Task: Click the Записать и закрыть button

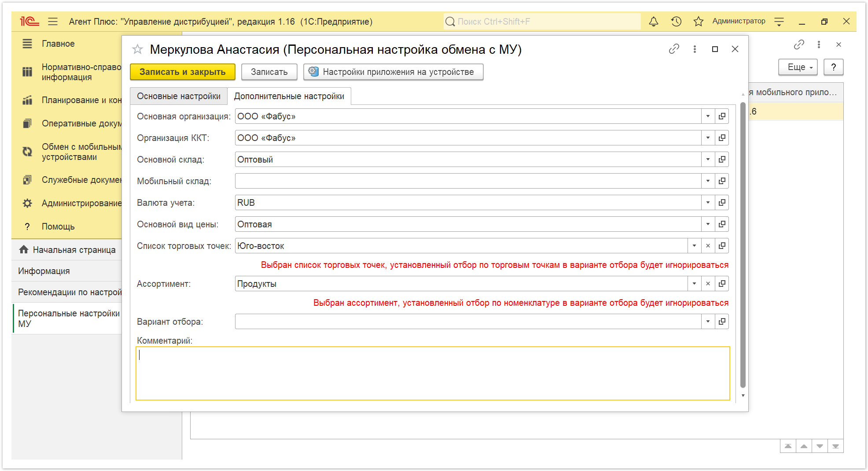Action: [183, 72]
